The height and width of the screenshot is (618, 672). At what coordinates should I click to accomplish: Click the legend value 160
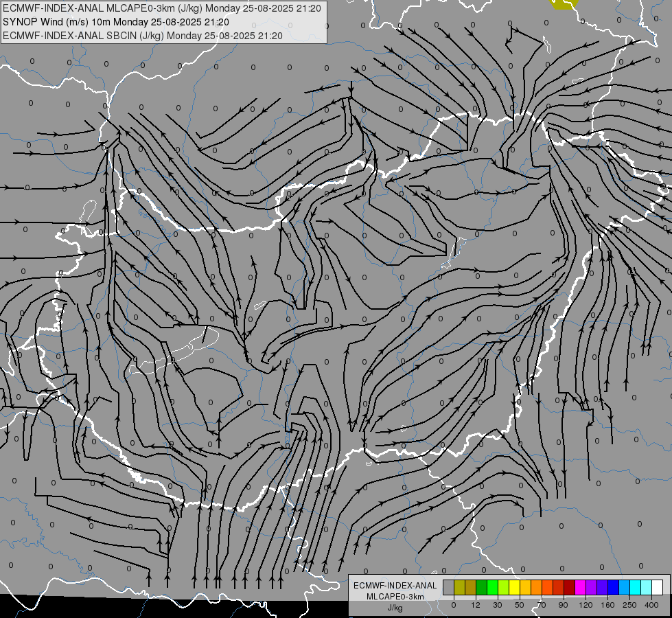607,605
